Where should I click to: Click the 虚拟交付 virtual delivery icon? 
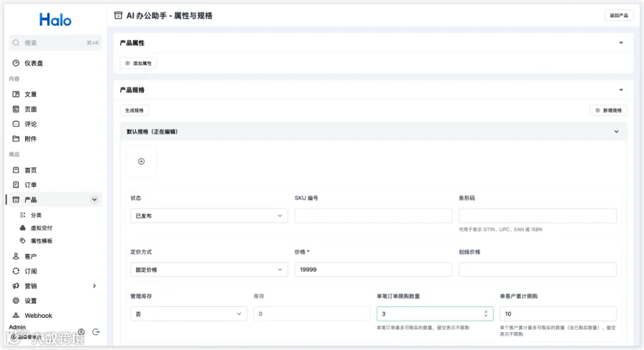[23, 228]
